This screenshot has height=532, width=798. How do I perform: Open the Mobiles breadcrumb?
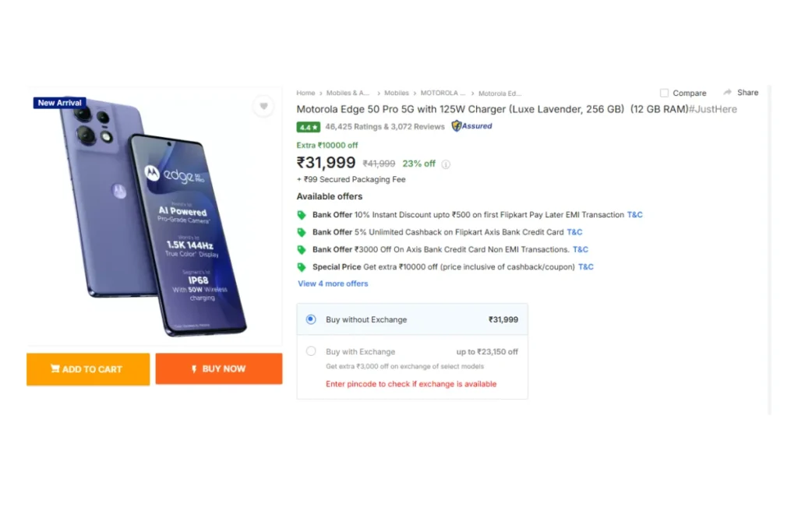397,93
